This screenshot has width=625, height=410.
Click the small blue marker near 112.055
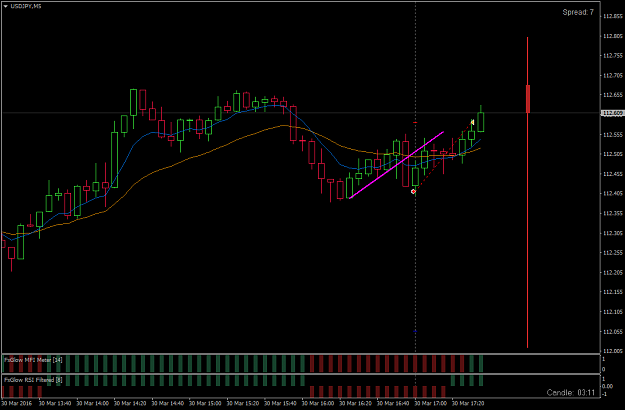click(x=415, y=331)
